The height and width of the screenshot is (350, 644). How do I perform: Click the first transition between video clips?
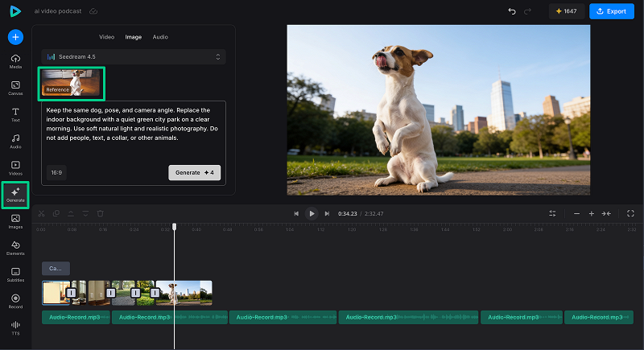pos(72,293)
